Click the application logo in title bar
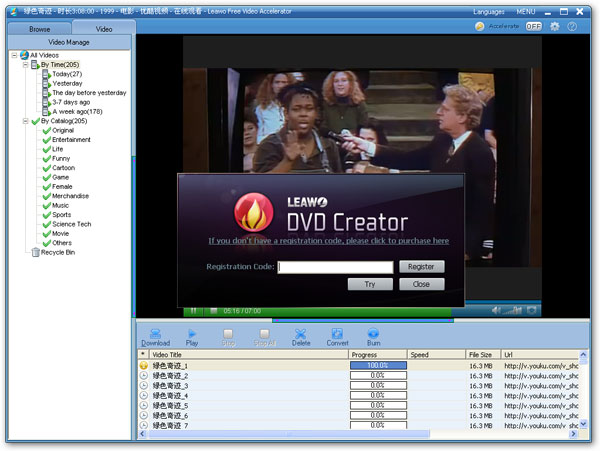Image resolution: width=600 pixels, height=451 pixels. point(14,11)
